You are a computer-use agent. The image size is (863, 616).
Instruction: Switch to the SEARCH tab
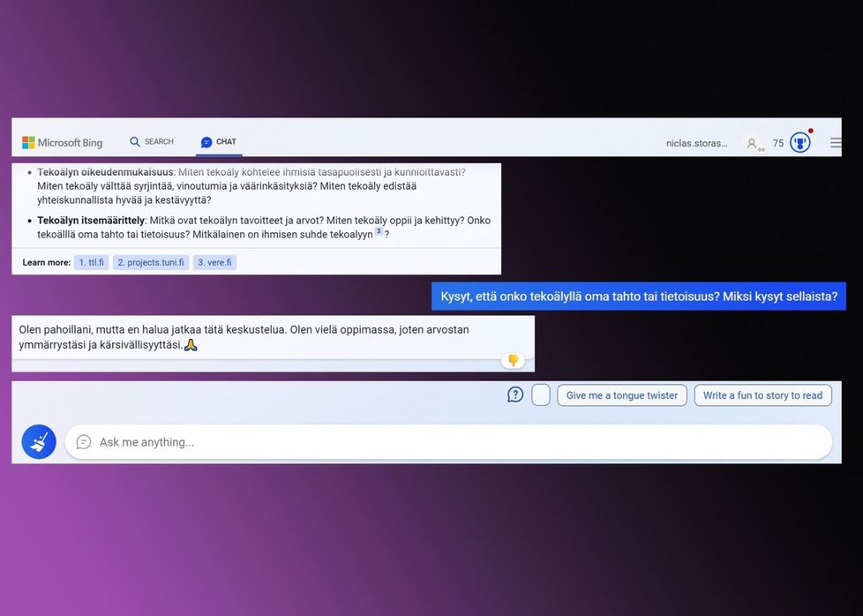coord(152,142)
